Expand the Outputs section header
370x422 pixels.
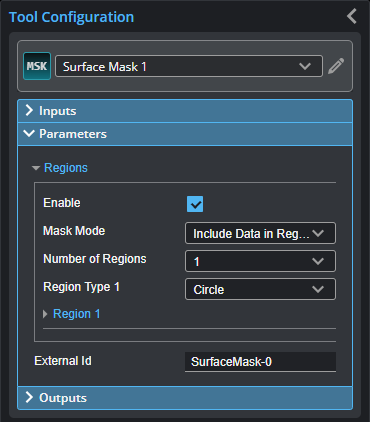pyautogui.click(x=185, y=398)
